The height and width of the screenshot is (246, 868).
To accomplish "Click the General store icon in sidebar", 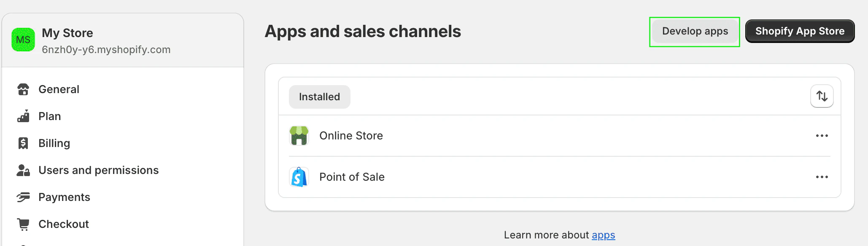I will click(23, 89).
